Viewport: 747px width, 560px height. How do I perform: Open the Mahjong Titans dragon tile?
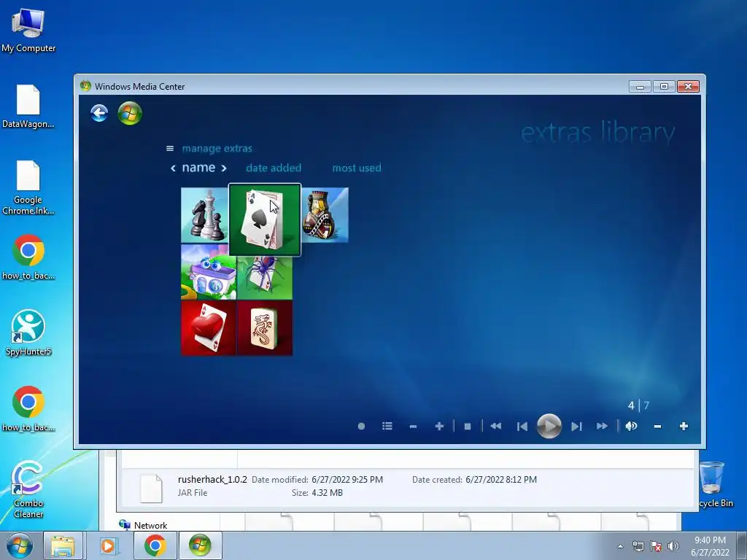tap(265, 328)
